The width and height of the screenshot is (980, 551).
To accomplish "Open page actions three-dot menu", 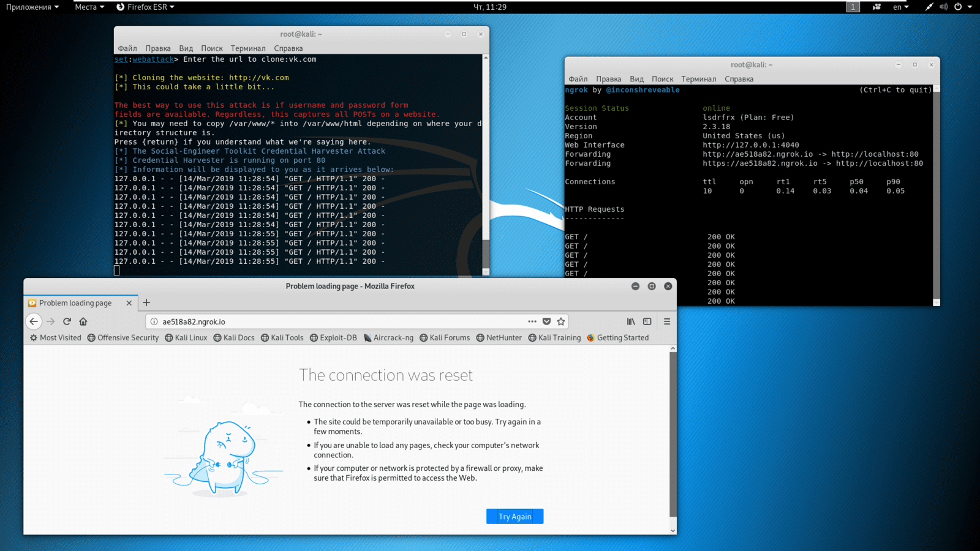I will click(x=532, y=321).
